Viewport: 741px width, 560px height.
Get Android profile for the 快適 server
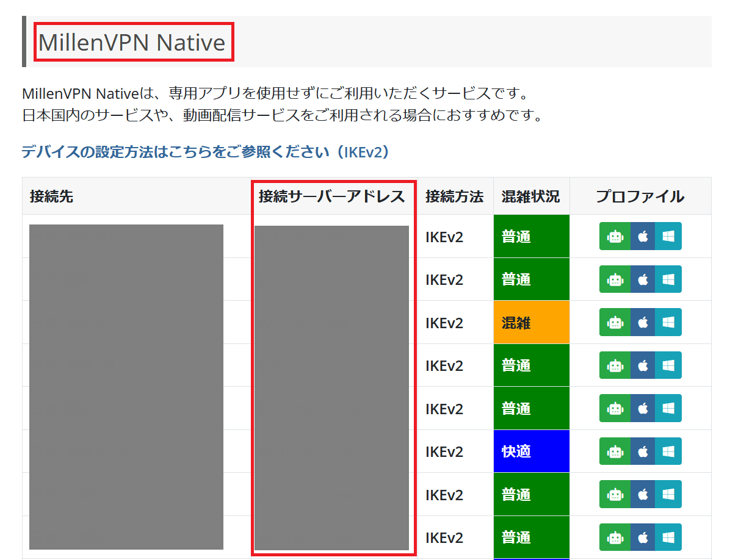point(615,451)
